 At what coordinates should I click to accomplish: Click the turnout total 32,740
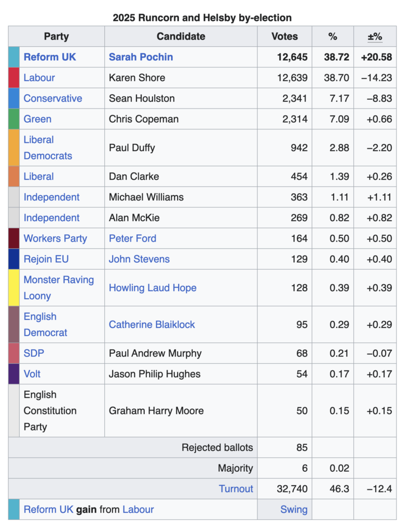(292, 489)
